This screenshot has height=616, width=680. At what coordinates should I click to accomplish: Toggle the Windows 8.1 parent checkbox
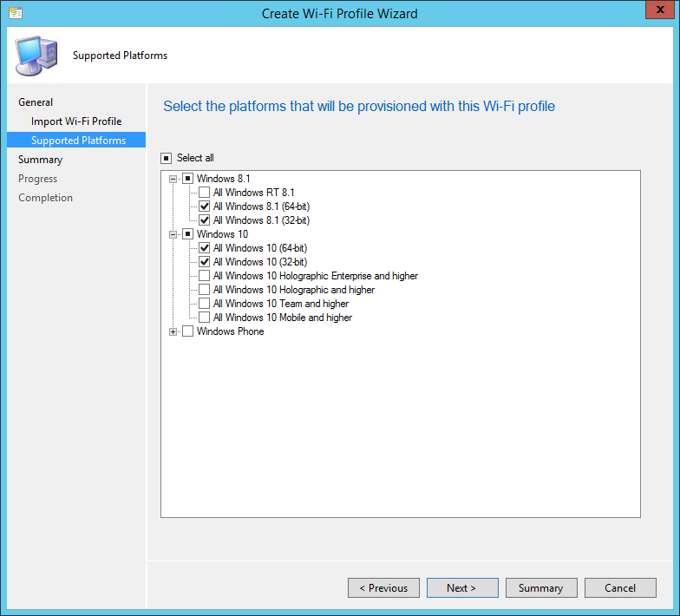pos(187,179)
